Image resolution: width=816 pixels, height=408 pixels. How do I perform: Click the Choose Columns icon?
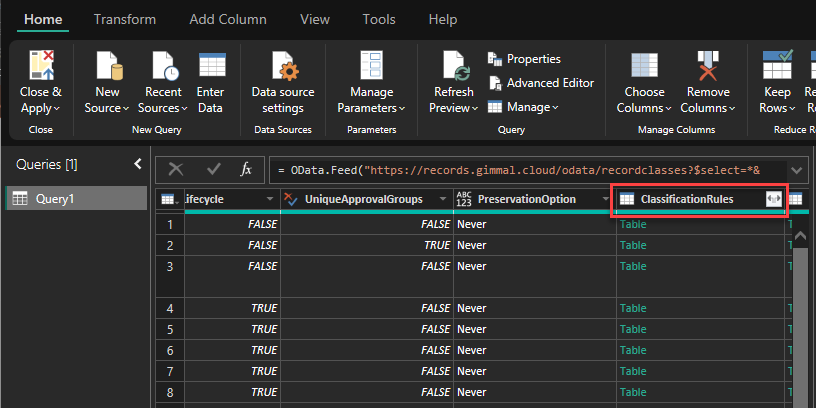pyautogui.click(x=644, y=66)
